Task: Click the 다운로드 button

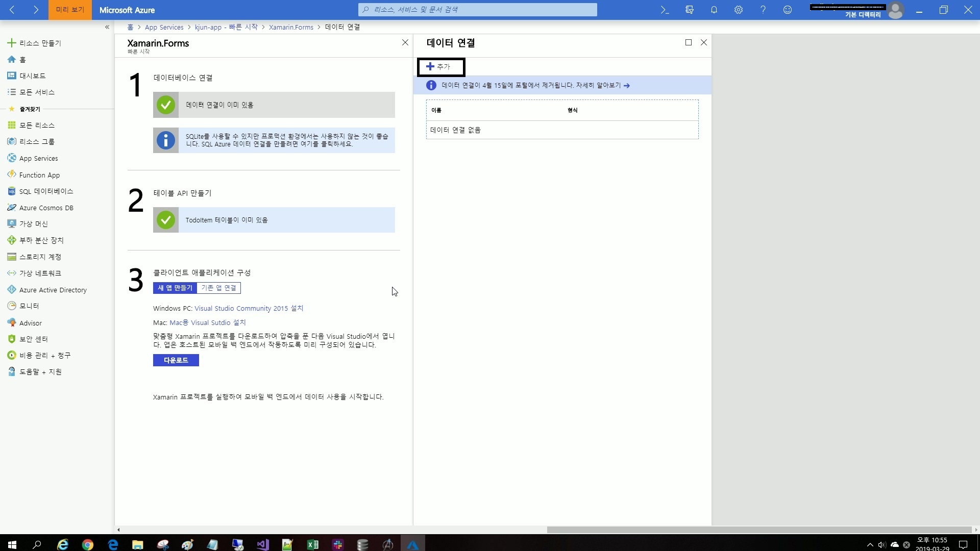Action: click(x=176, y=360)
